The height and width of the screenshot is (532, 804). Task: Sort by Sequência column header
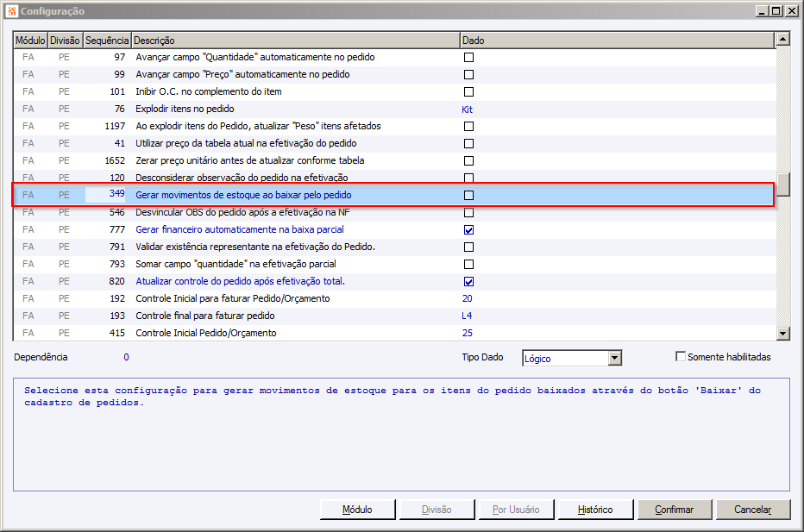(107, 41)
